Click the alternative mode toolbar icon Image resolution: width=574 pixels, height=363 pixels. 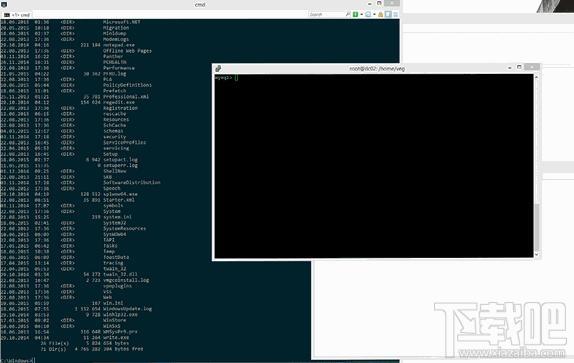[388, 14]
